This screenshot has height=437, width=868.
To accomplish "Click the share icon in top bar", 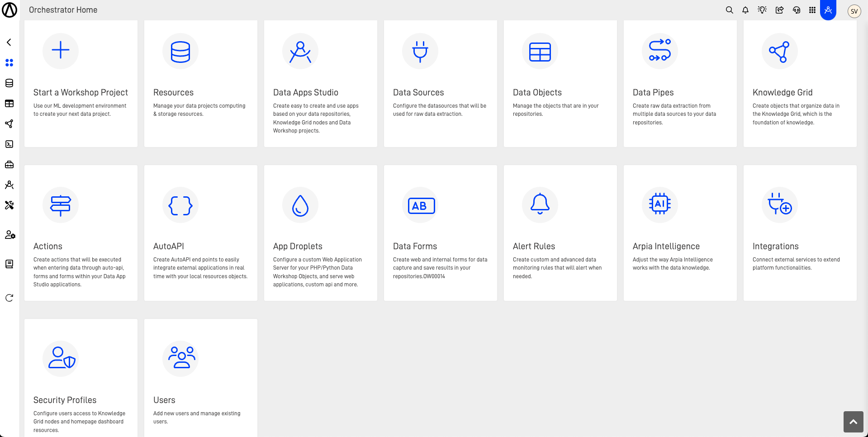I will point(779,10).
